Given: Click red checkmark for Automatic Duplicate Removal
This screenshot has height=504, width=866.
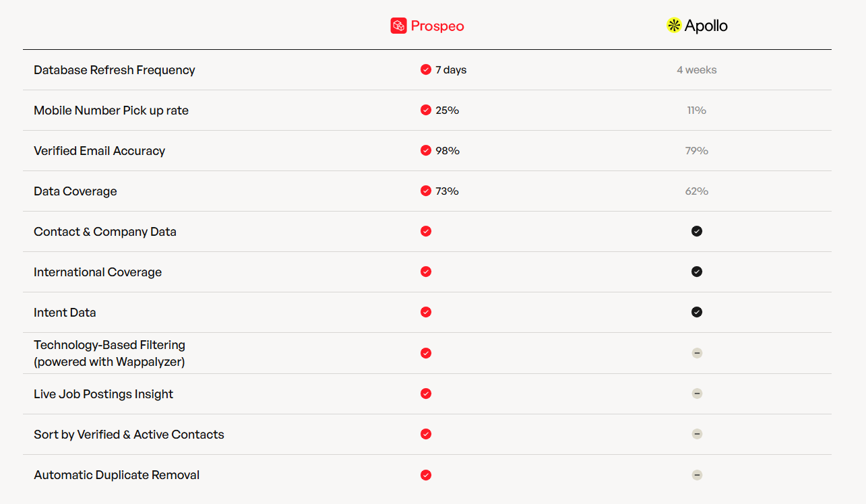Looking at the screenshot, I should click(426, 475).
